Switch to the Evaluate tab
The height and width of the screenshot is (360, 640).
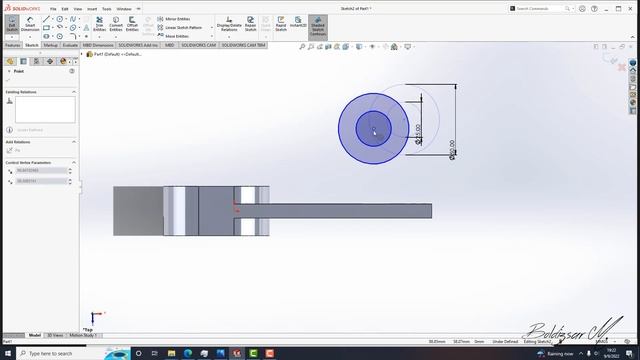tap(70, 45)
